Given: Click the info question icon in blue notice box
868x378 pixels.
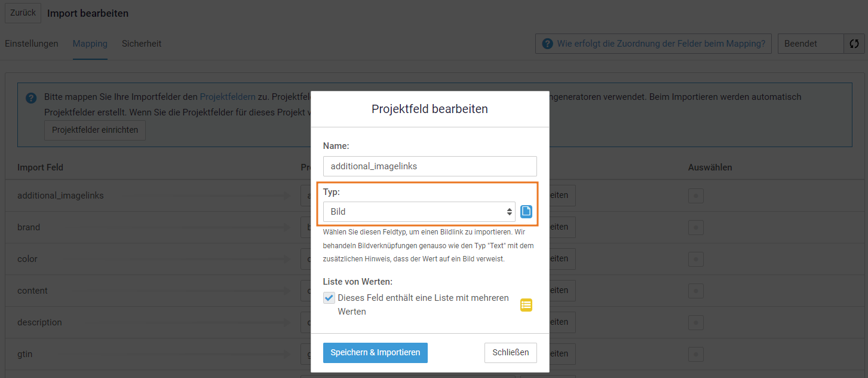Looking at the screenshot, I should [x=31, y=97].
